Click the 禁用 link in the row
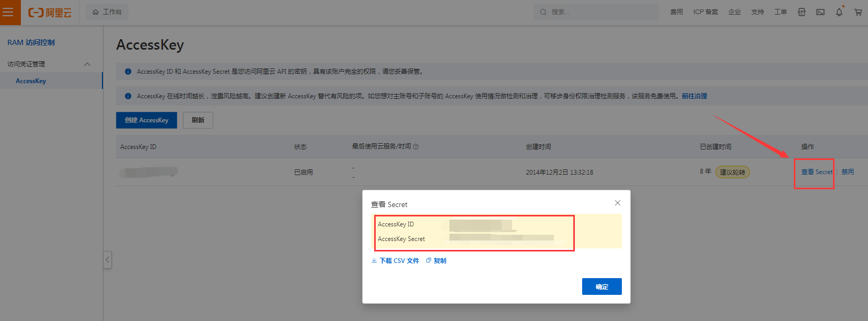Image resolution: width=868 pixels, height=321 pixels. pyautogui.click(x=848, y=172)
